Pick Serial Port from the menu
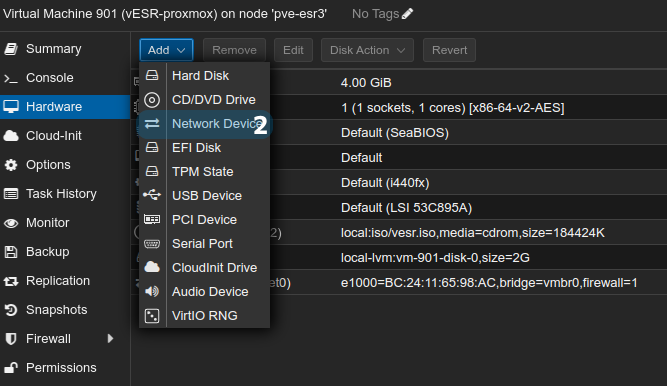This screenshot has height=386, width=667. pos(205,243)
